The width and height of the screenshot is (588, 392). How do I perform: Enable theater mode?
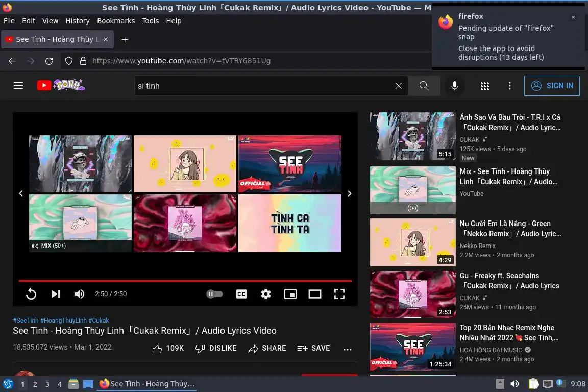314,293
